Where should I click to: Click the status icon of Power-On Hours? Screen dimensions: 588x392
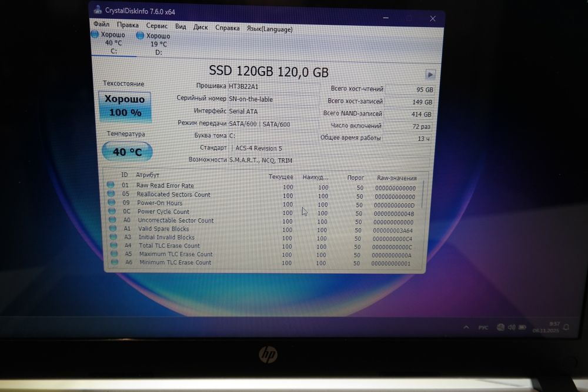coord(111,202)
